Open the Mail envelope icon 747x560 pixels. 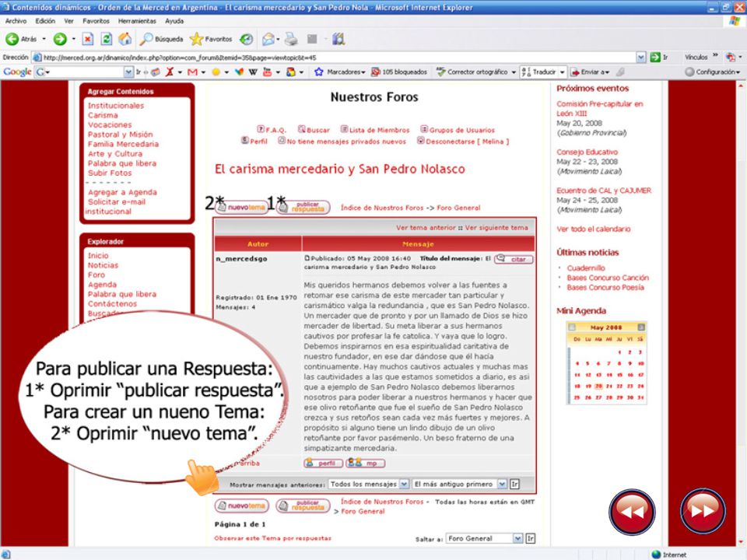[268, 39]
